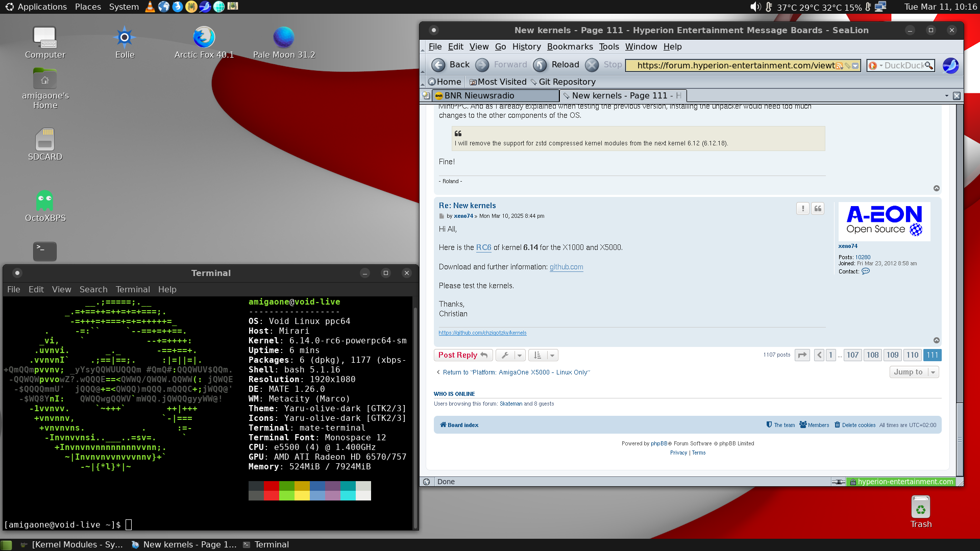The height and width of the screenshot is (551, 980).
Task: Click the security lock hyperion-entertainment.com in status bar
Action: pos(901,482)
